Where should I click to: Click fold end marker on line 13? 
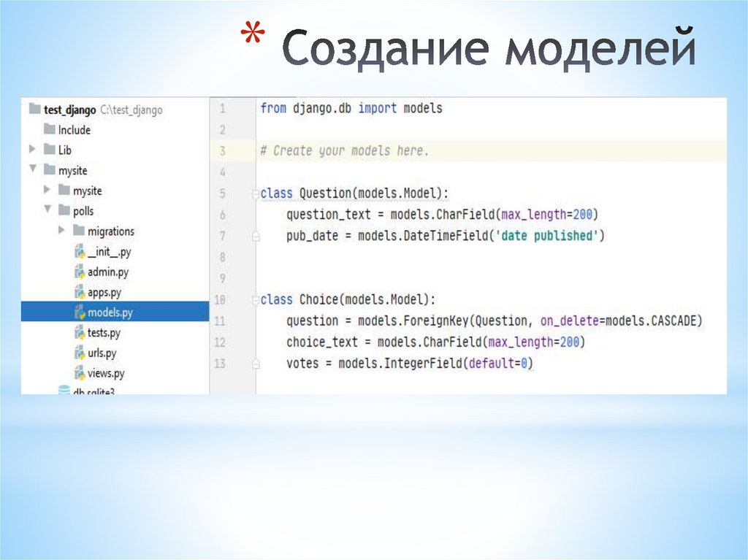tap(256, 364)
